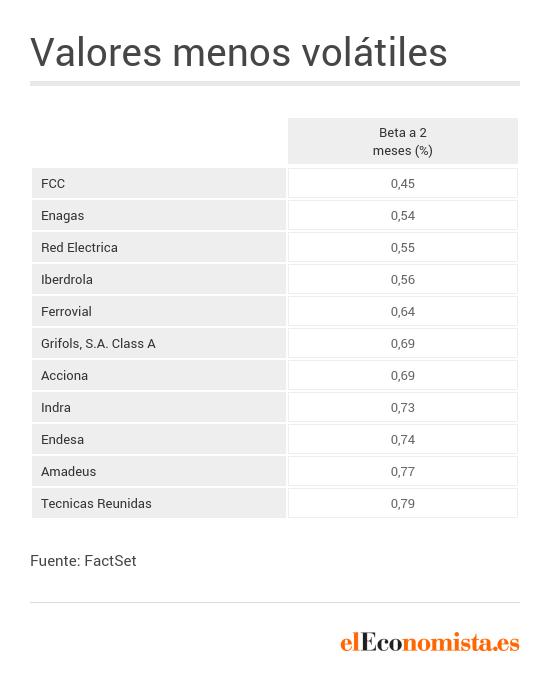Select the 0,64 value for Ferrovial
Image resolution: width=550 pixels, height=684 pixels.
pos(403,311)
